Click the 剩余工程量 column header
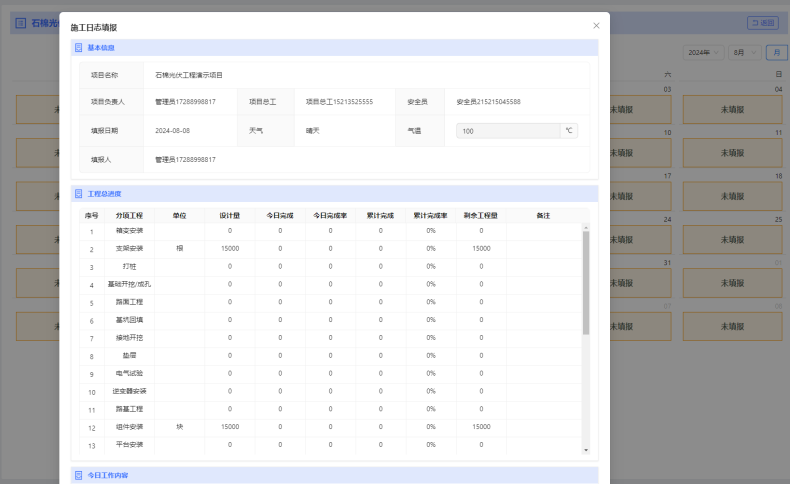This screenshot has height=484, width=790. click(x=481, y=216)
